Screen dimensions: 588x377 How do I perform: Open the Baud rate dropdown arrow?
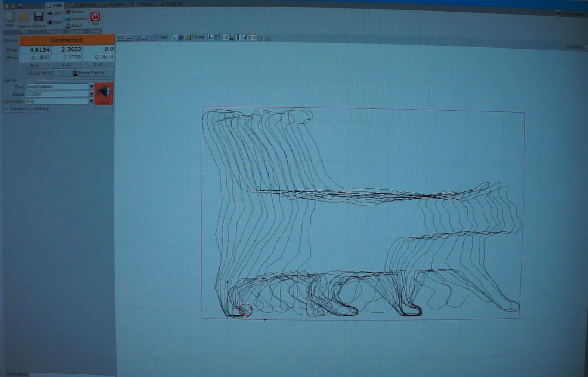coord(91,94)
